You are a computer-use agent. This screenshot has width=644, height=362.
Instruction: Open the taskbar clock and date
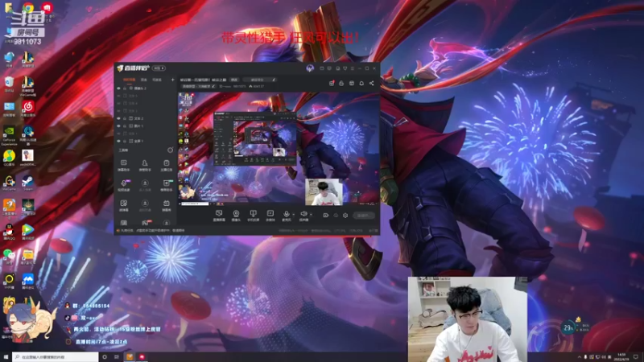[x=621, y=357]
